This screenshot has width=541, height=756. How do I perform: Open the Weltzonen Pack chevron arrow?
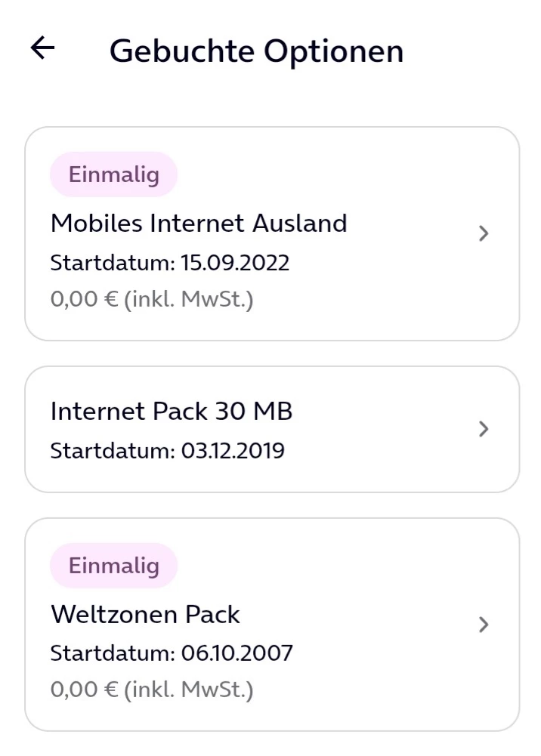click(x=484, y=625)
